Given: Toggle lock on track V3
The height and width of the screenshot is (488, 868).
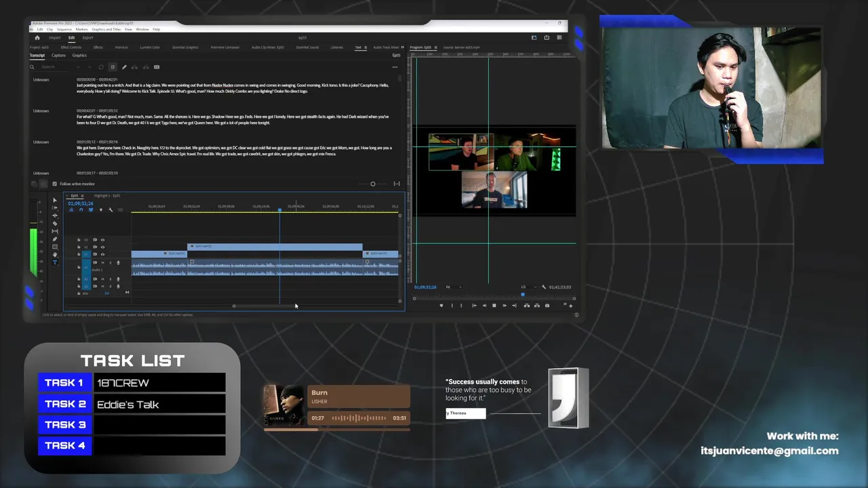Looking at the screenshot, I should (79, 240).
